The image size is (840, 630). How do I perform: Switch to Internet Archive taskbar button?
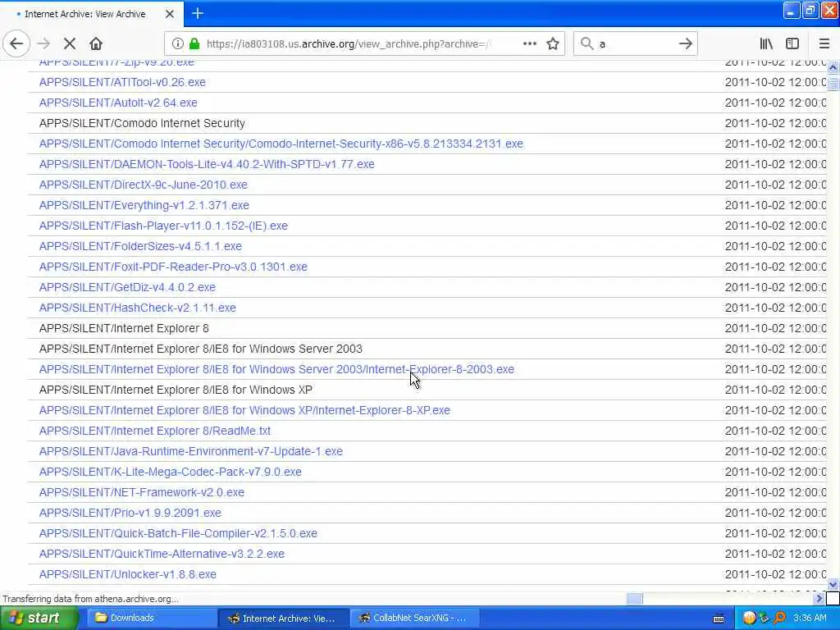(x=283, y=619)
